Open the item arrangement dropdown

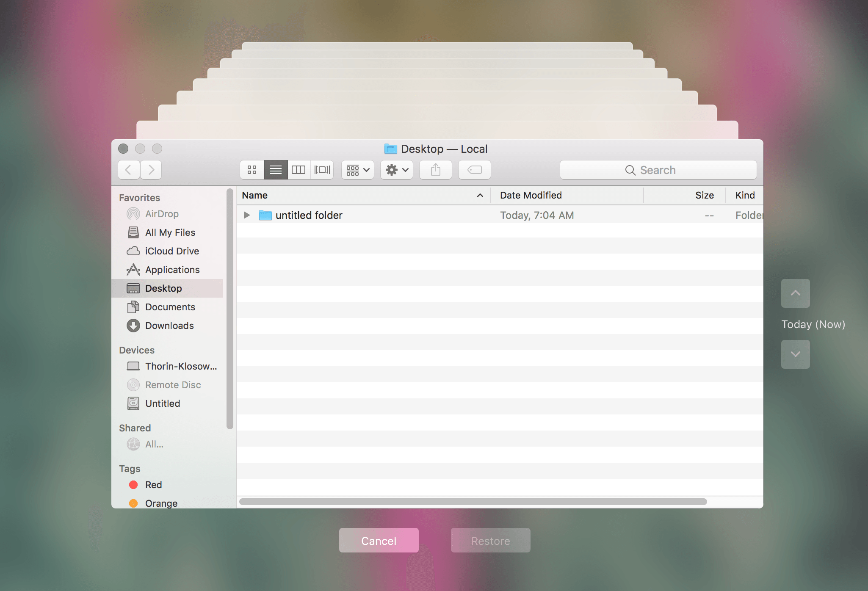[358, 170]
